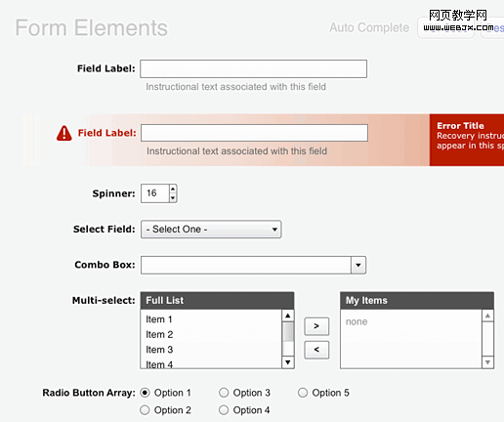This screenshot has width=504, height=422.
Task: Increase the Spinner value with up arrow
Action: coord(173,189)
